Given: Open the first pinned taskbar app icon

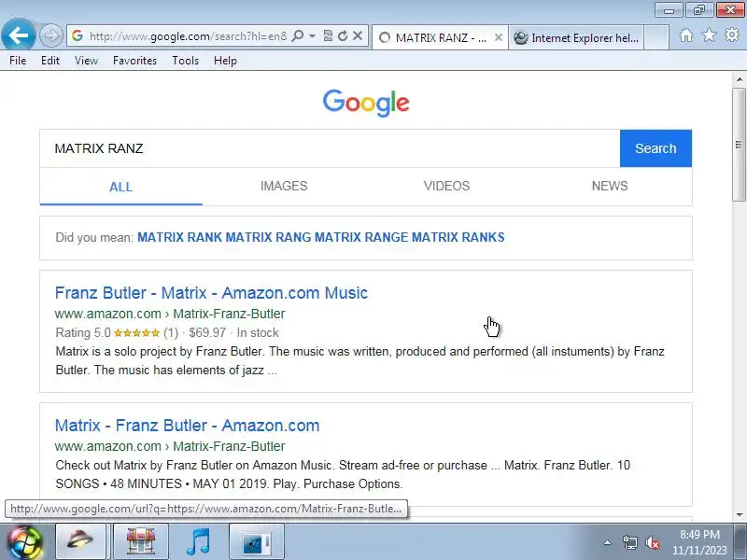Looking at the screenshot, I should coord(80,541).
